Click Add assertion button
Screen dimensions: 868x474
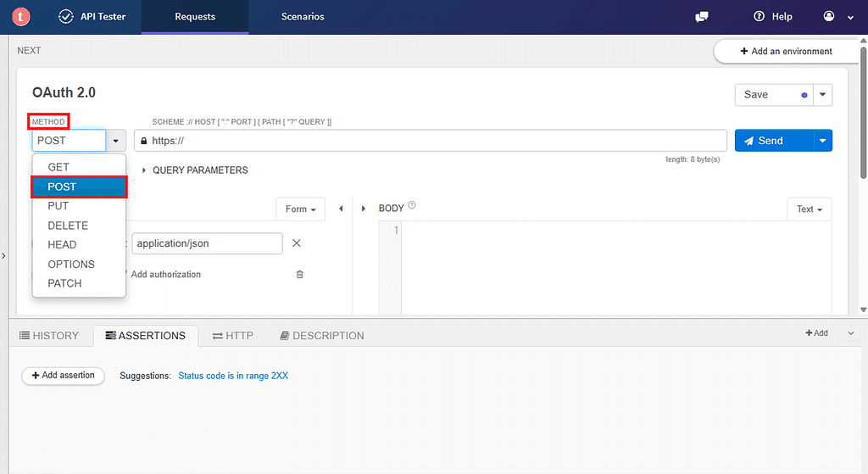point(63,376)
